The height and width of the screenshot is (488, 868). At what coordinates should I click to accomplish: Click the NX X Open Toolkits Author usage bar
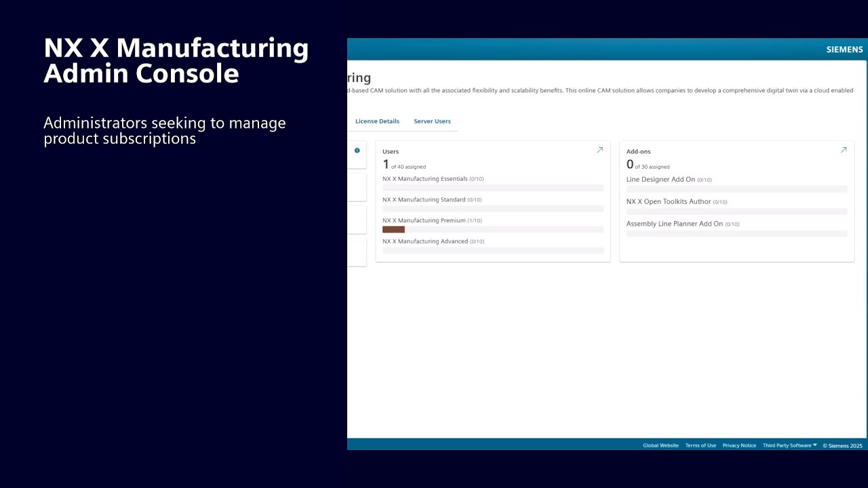(736, 211)
